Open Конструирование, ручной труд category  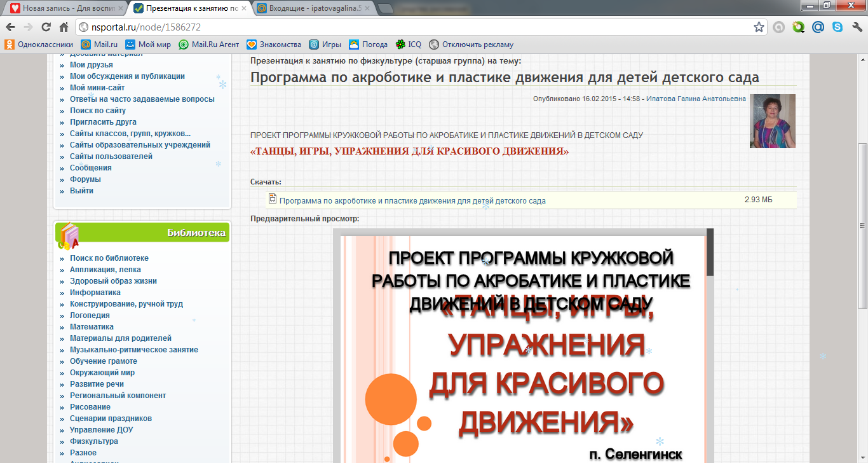coord(126,304)
